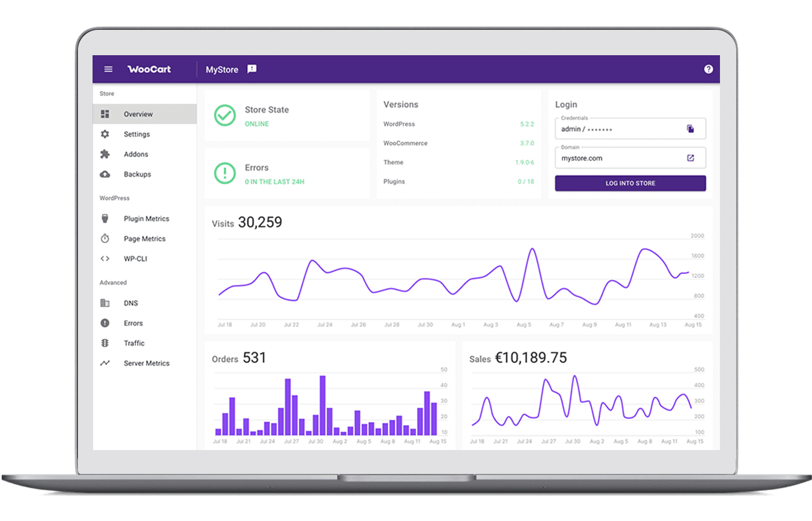
Task: Open DNS in the Advanced section
Action: pyautogui.click(x=145, y=303)
